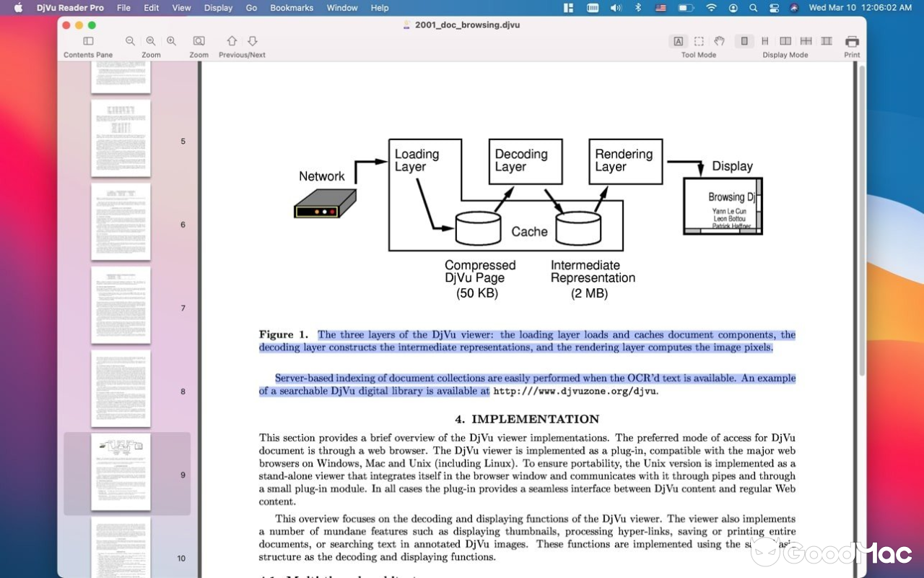The image size is (924, 578).
Task: Open the Bluetooth menu bar icon
Action: point(637,8)
